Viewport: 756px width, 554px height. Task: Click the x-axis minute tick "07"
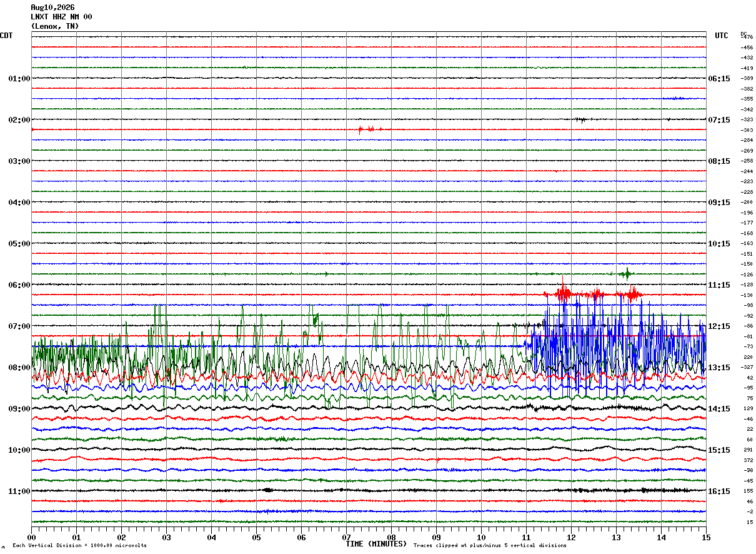coord(346,537)
